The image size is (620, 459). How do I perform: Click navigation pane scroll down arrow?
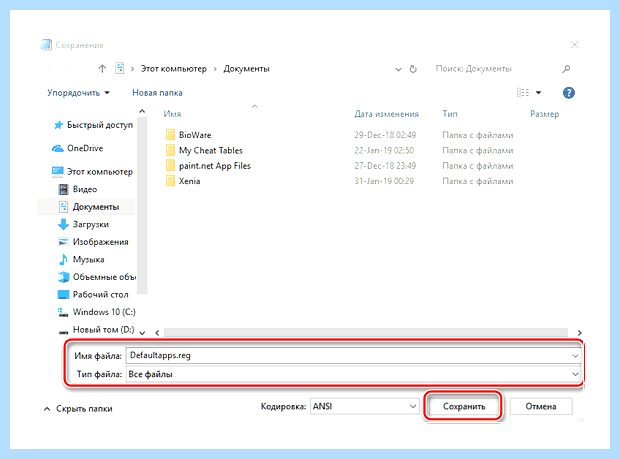tap(142, 333)
